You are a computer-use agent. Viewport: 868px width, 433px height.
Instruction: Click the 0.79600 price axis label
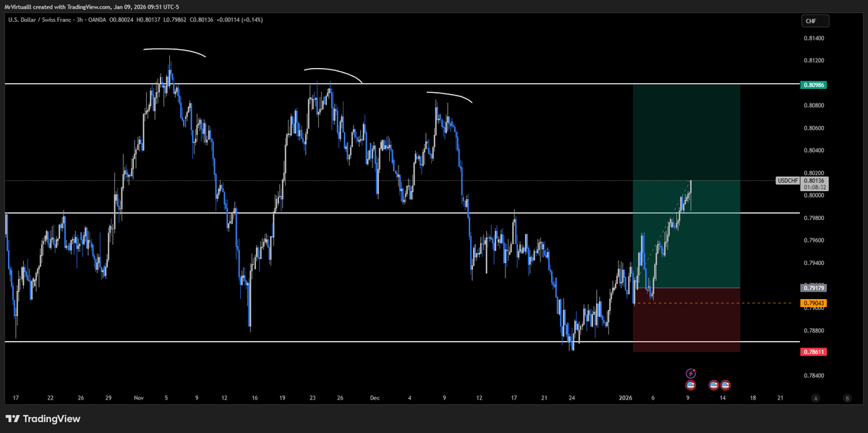814,240
